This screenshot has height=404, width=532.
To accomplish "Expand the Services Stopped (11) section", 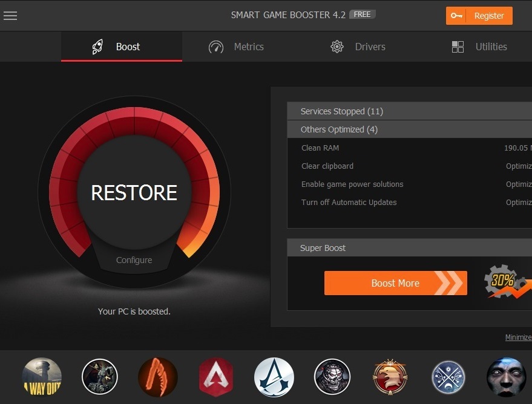I will [x=410, y=111].
